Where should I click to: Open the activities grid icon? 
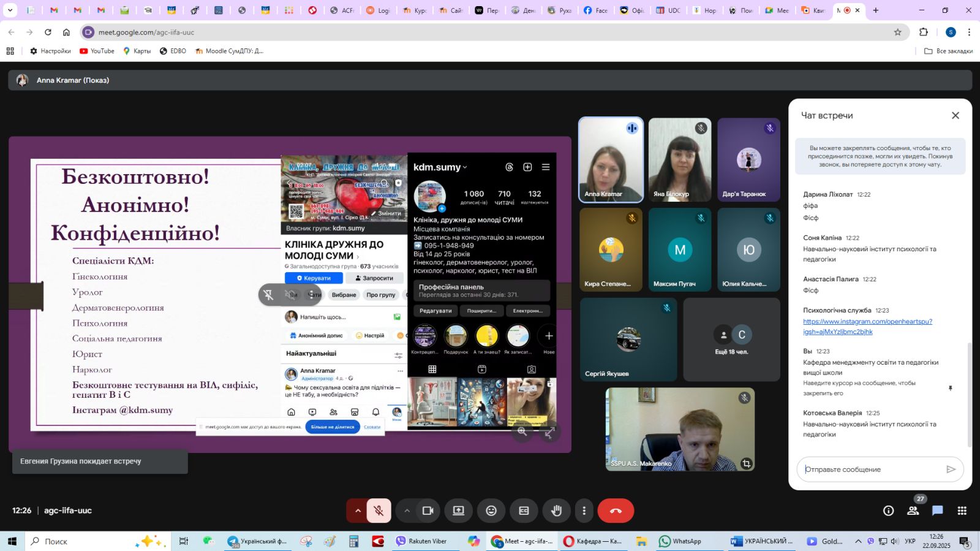click(x=962, y=511)
